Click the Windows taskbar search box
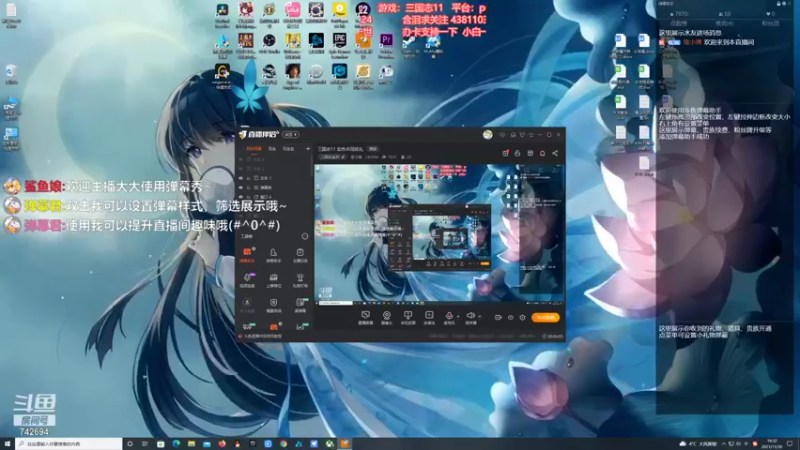 [x=68, y=444]
